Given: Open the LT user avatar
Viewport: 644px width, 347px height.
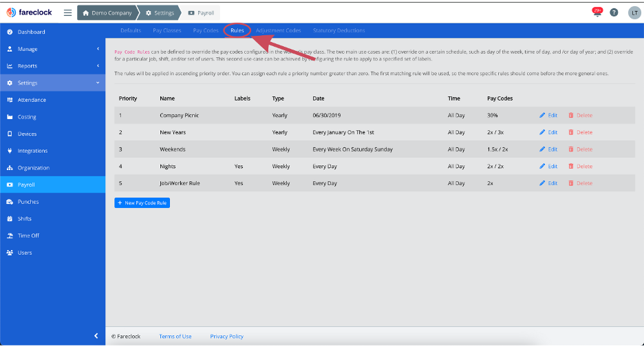Looking at the screenshot, I should tap(634, 13).
